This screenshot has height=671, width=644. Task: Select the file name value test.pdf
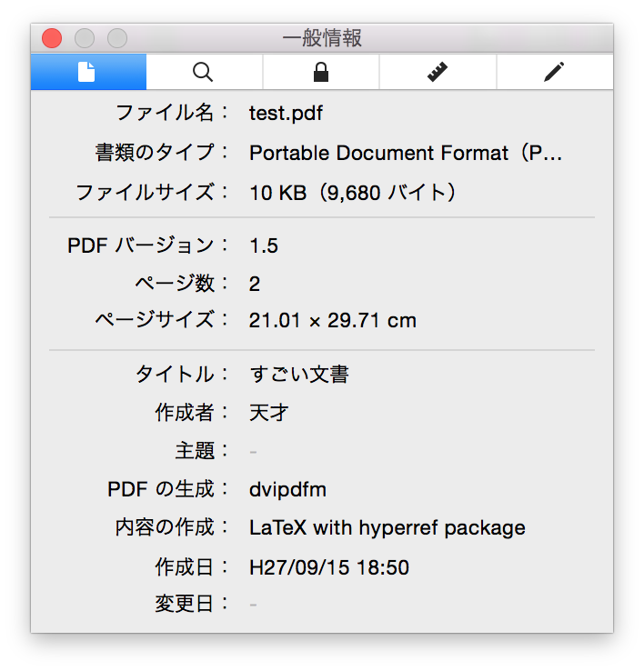tap(286, 114)
